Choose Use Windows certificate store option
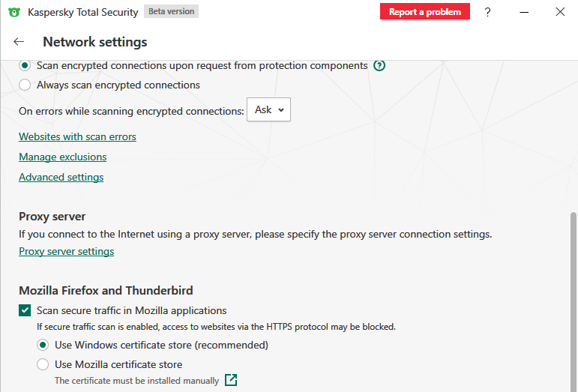The image size is (578, 392). pyautogui.click(x=43, y=345)
